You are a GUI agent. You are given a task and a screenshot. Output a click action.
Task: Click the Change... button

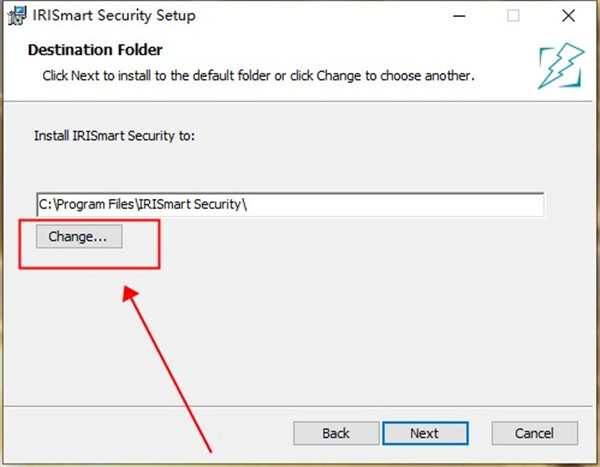(78, 237)
